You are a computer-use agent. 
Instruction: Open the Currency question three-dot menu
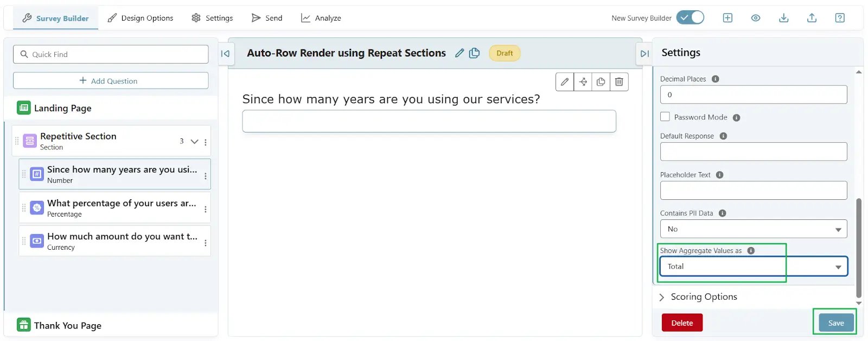pos(206,243)
